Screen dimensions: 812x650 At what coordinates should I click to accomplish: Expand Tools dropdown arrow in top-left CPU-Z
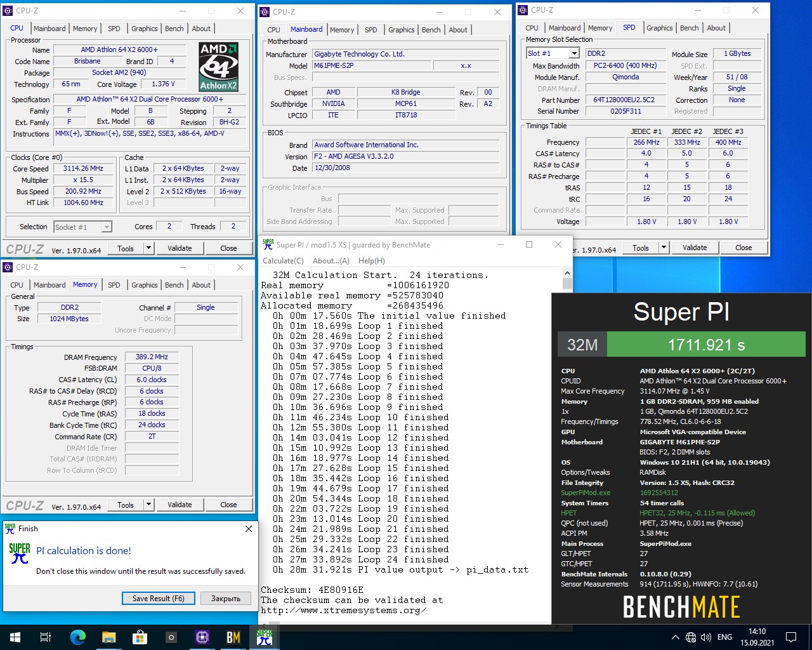[149, 248]
